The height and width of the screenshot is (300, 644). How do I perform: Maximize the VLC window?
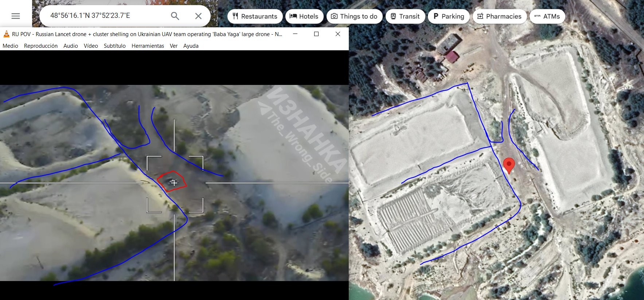tap(316, 34)
